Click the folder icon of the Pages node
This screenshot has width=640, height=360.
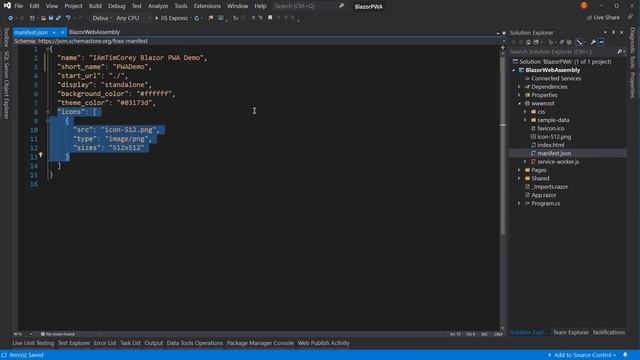click(x=527, y=170)
